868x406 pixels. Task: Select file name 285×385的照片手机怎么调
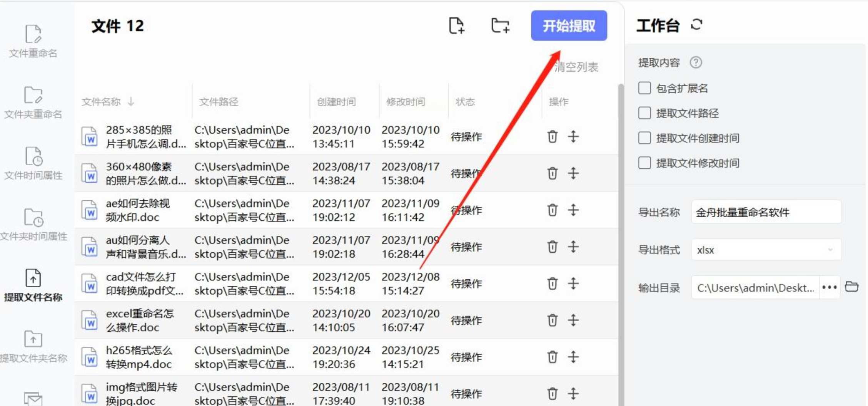coord(146,137)
